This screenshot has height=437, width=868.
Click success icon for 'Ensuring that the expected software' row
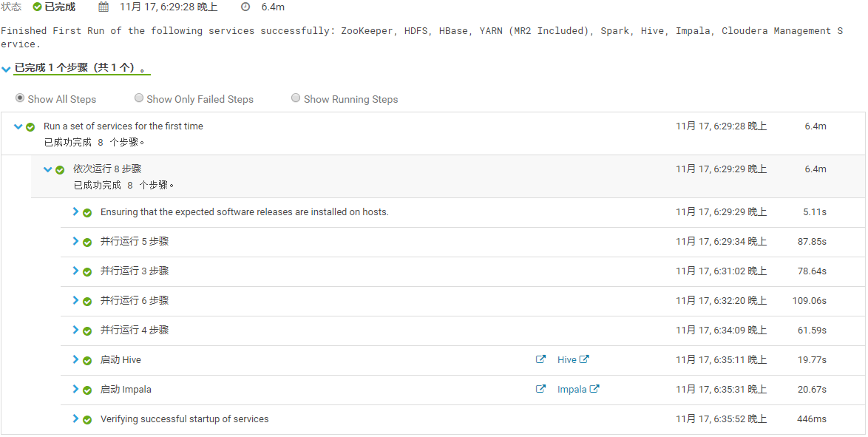tap(87, 213)
